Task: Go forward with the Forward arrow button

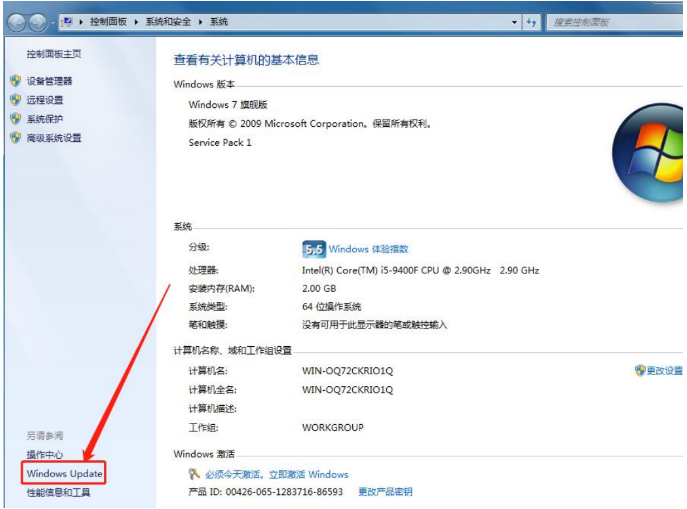Action: [x=38, y=22]
